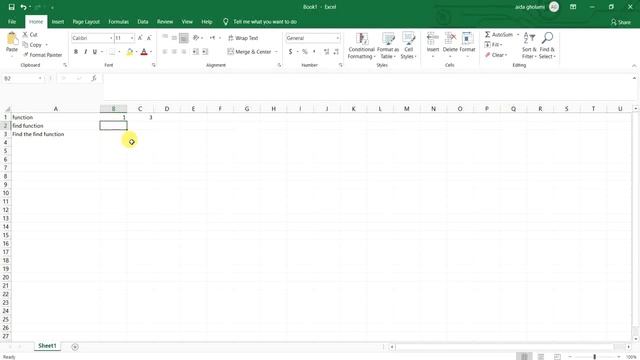Apply fill color to cell
The image size is (640, 360).
[x=130, y=52]
